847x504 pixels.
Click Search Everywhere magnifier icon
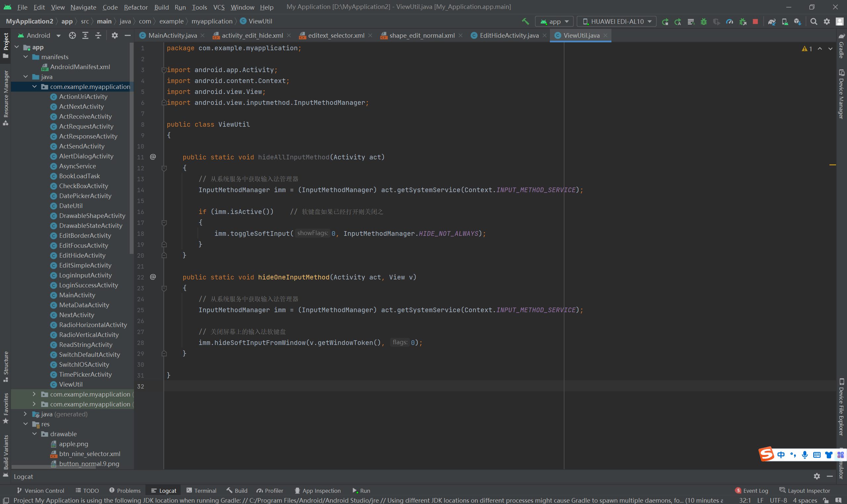coord(813,21)
